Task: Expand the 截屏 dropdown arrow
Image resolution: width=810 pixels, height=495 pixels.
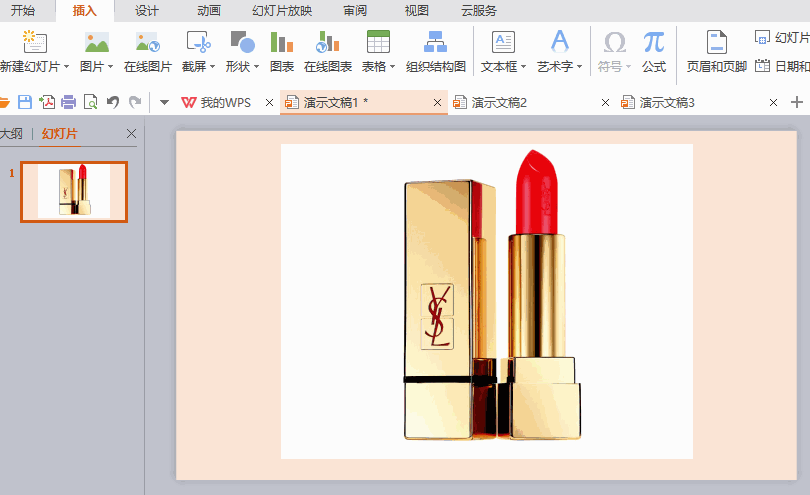Action: pos(212,67)
